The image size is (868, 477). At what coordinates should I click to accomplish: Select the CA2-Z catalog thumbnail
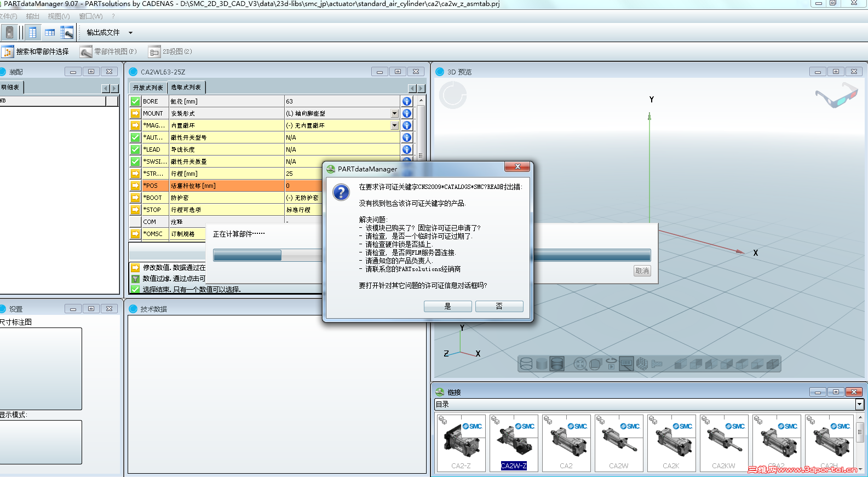pyautogui.click(x=461, y=443)
